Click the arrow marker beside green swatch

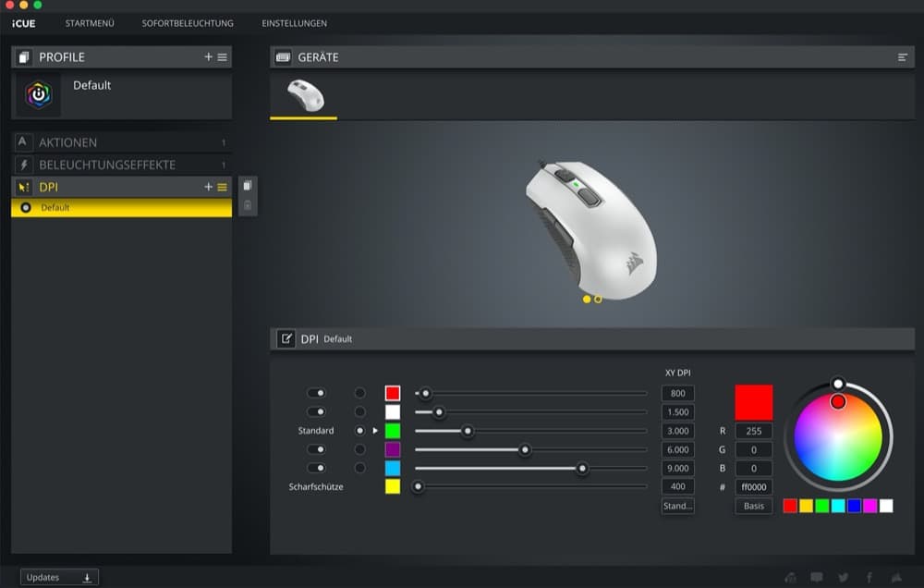(375, 431)
